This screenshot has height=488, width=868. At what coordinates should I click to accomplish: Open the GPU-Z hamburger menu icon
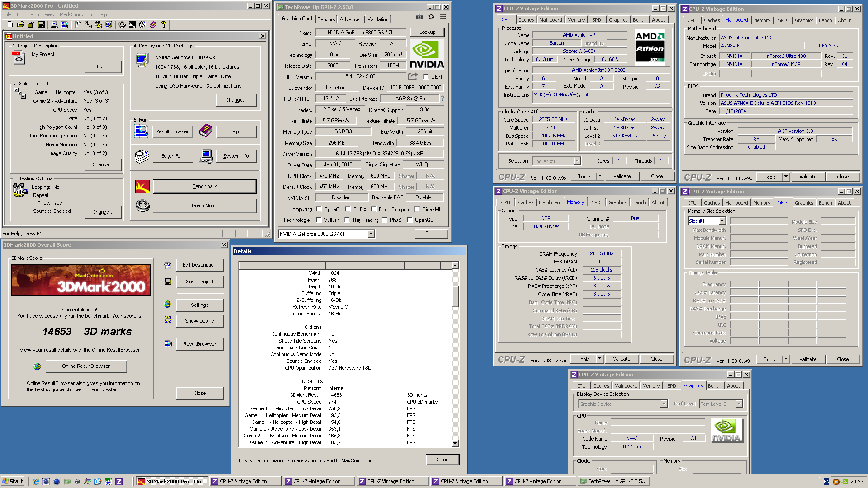pyautogui.click(x=443, y=17)
